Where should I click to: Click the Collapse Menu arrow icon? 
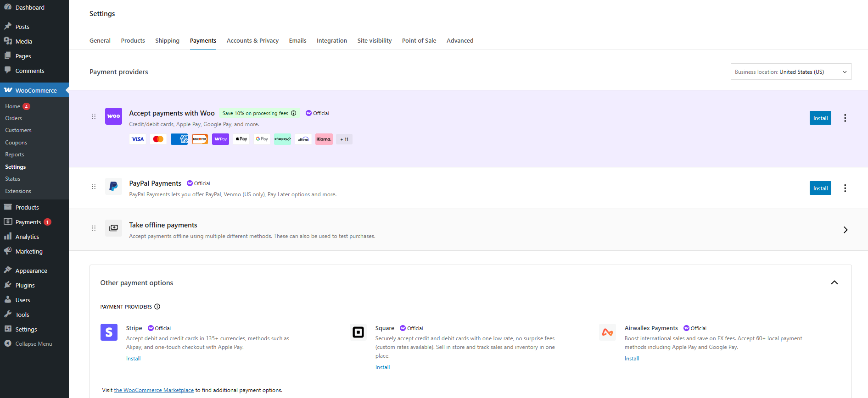click(8, 343)
